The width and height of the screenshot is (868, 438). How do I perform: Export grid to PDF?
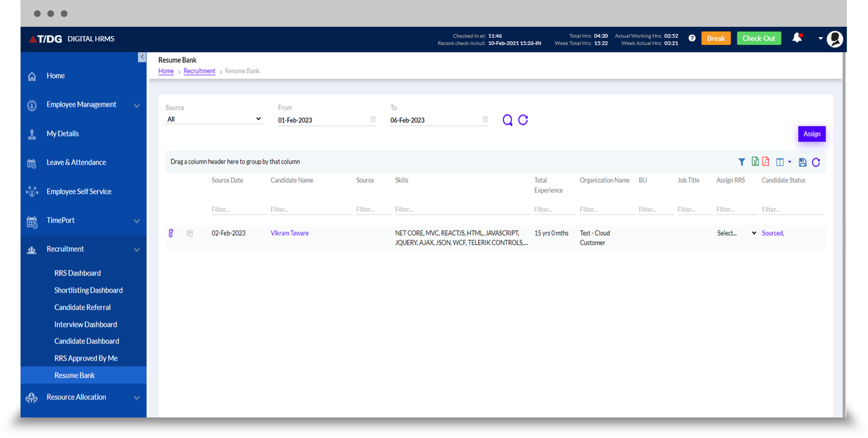(x=766, y=162)
